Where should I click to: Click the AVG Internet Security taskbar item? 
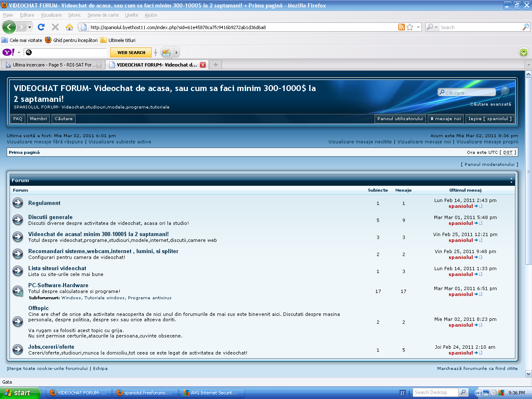coord(212,393)
